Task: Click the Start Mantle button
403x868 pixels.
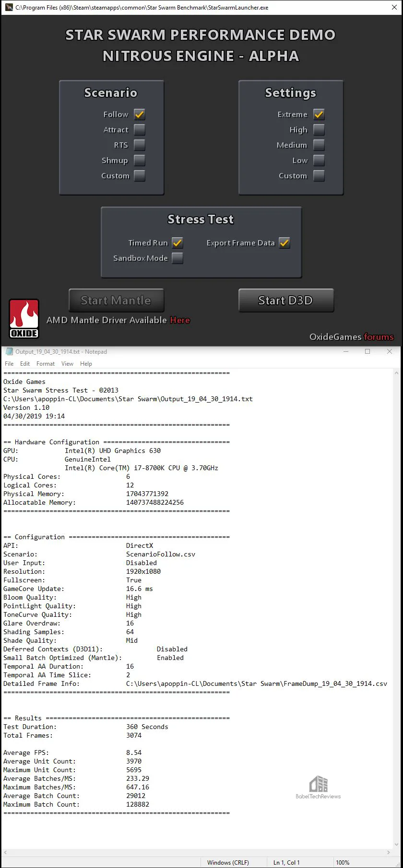Action: coord(116,301)
